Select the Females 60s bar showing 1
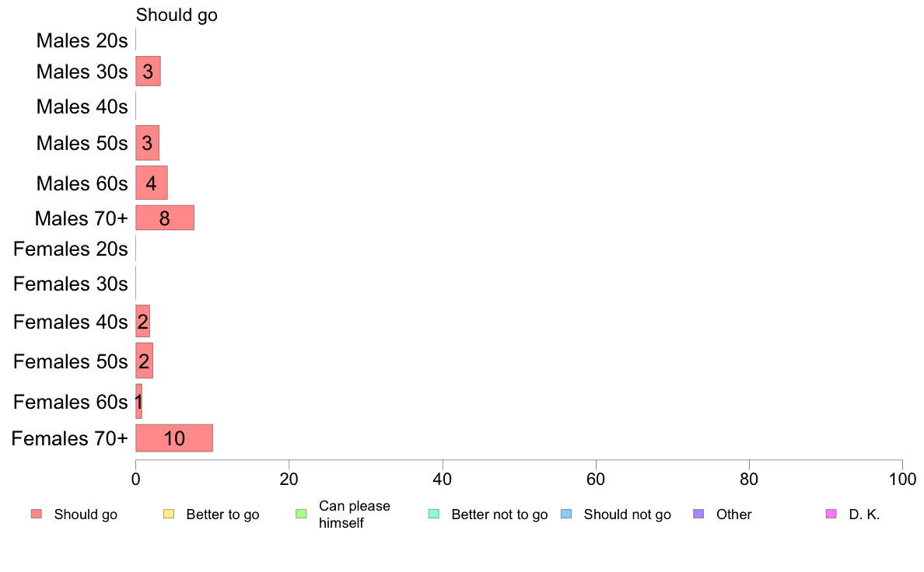This screenshot has width=924, height=572. pyautogui.click(x=138, y=401)
